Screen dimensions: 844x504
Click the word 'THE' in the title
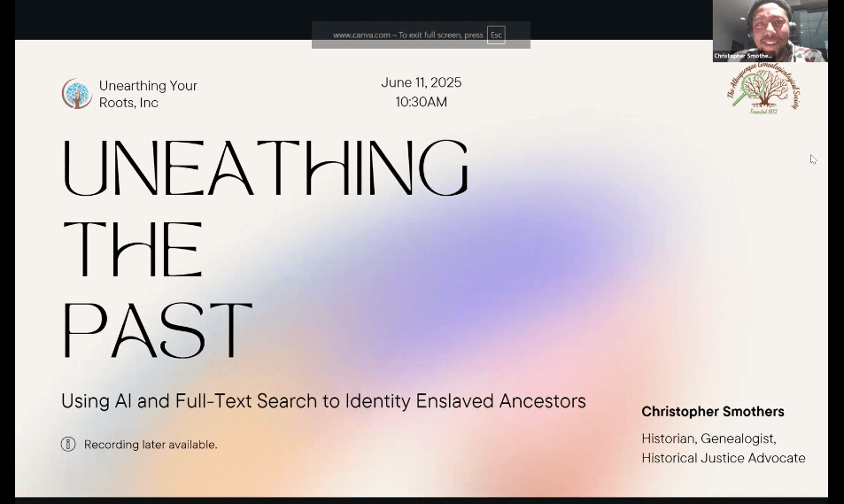click(132, 249)
